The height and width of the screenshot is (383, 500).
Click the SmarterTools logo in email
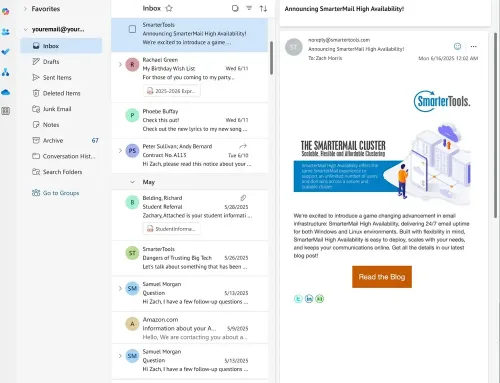click(442, 101)
